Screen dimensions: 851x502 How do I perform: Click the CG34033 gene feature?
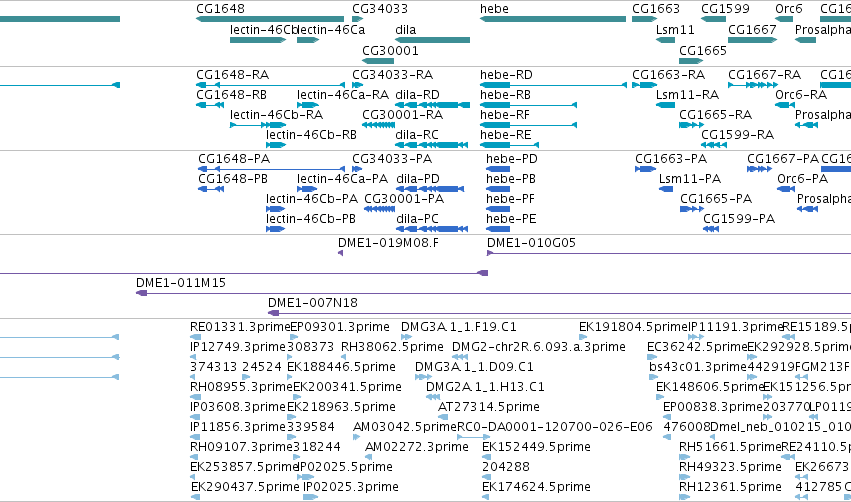point(358,19)
